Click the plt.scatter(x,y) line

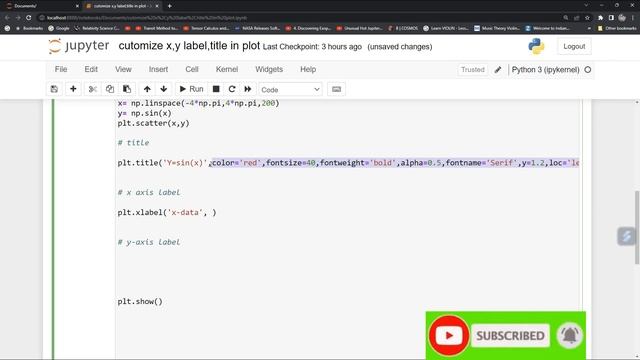click(x=153, y=123)
